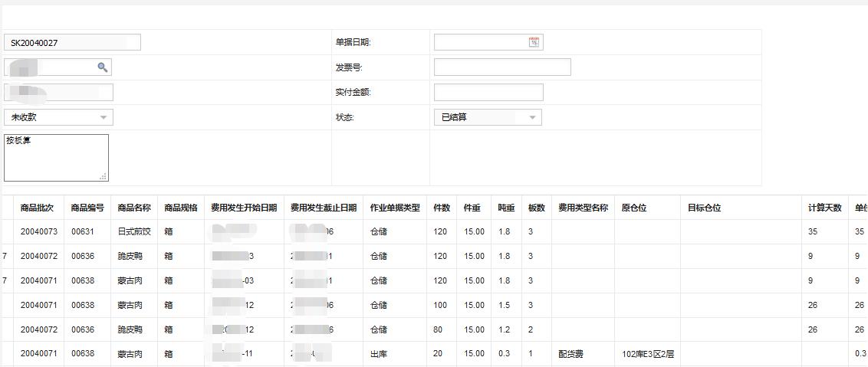
Task: Expand the 未收款 dropdown
Action: (104, 117)
